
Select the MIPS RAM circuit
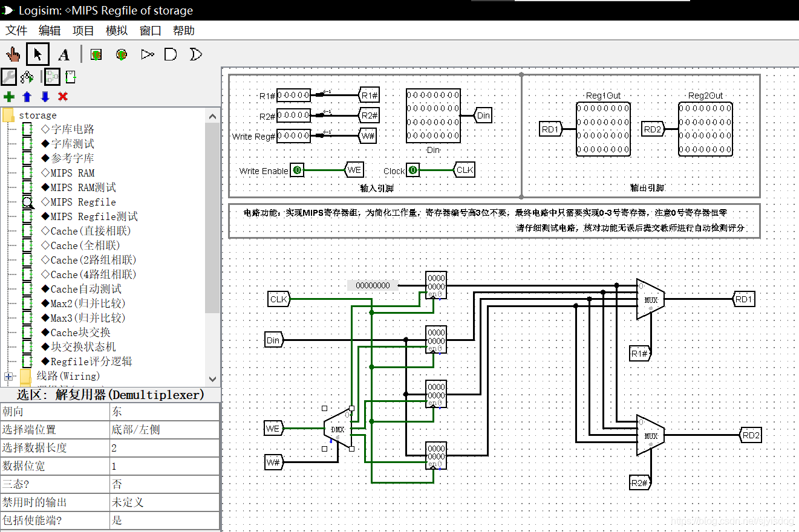[x=67, y=173]
